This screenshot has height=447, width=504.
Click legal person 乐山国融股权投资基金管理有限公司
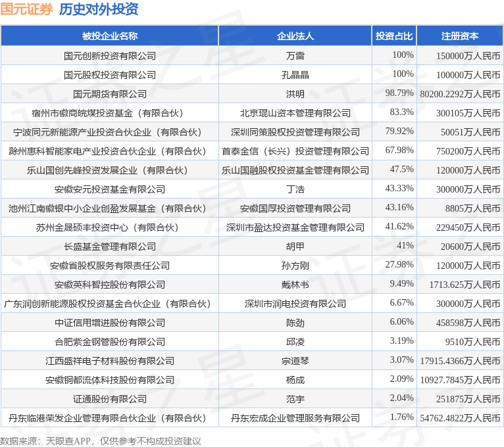point(295,170)
